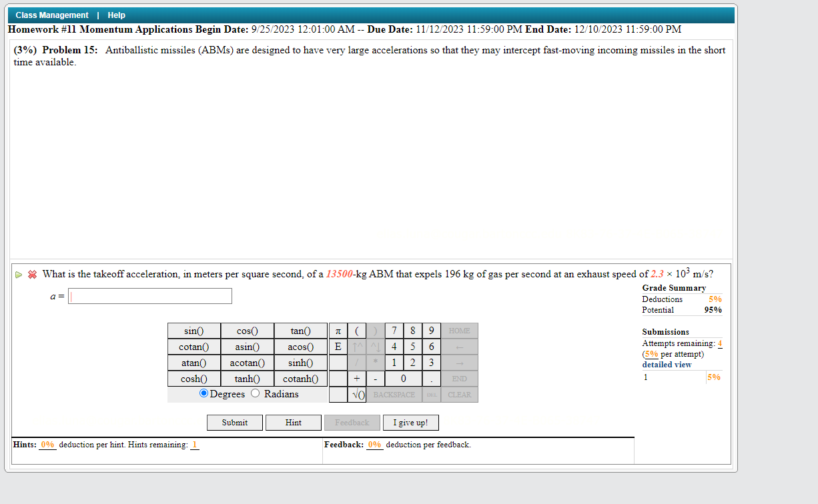Insert the cos() function

click(247, 330)
